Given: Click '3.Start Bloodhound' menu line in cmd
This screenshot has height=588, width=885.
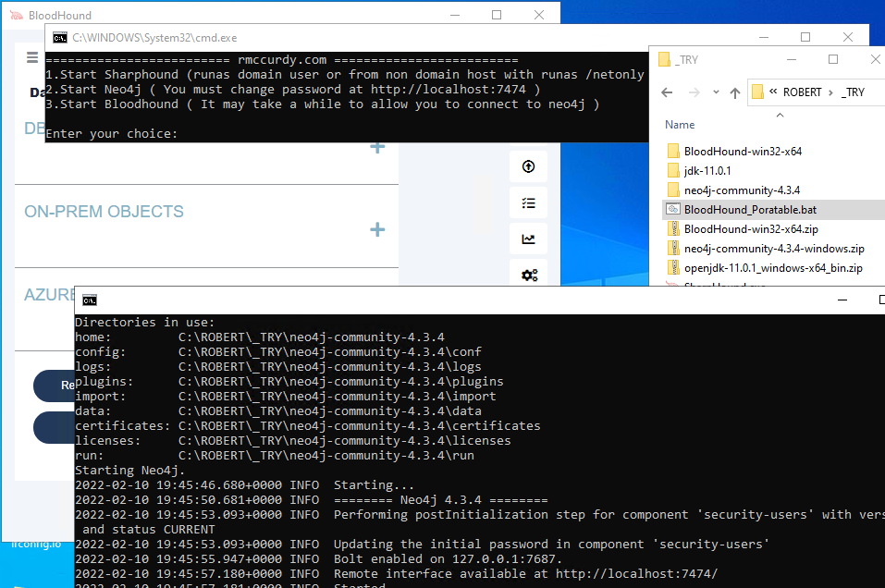Looking at the screenshot, I should (322, 104).
